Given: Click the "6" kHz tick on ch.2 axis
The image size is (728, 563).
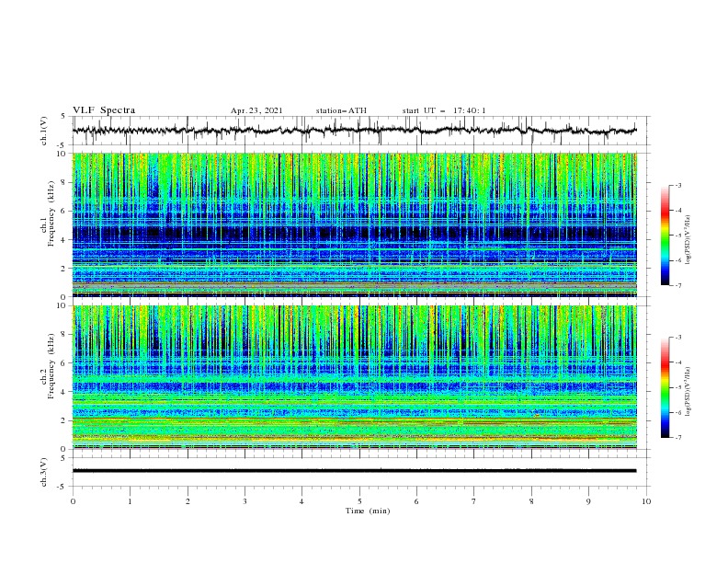Looking at the screenshot, I should (x=64, y=363).
